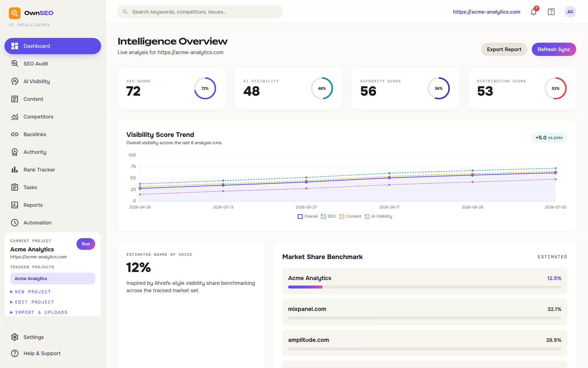The width and height of the screenshot is (588, 368).
Task: Open the help question-mark icon in header
Action: coord(551,12)
